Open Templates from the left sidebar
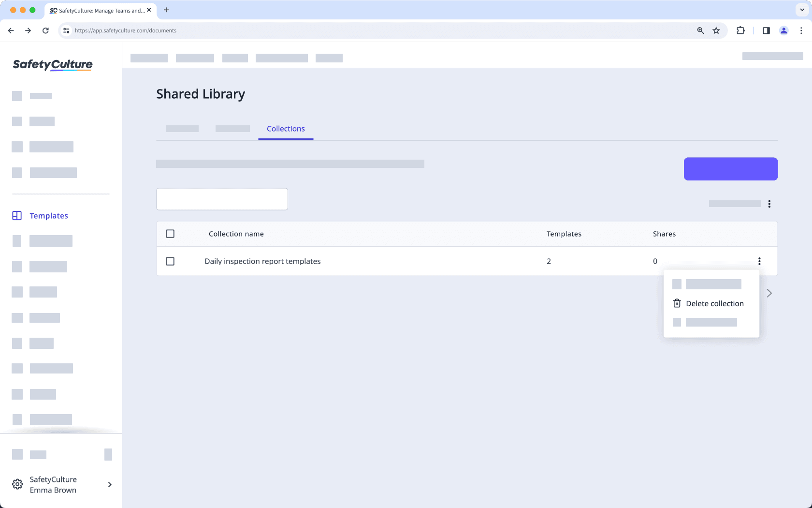This screenshot has width=812, height=508. (x=48, y=215)
